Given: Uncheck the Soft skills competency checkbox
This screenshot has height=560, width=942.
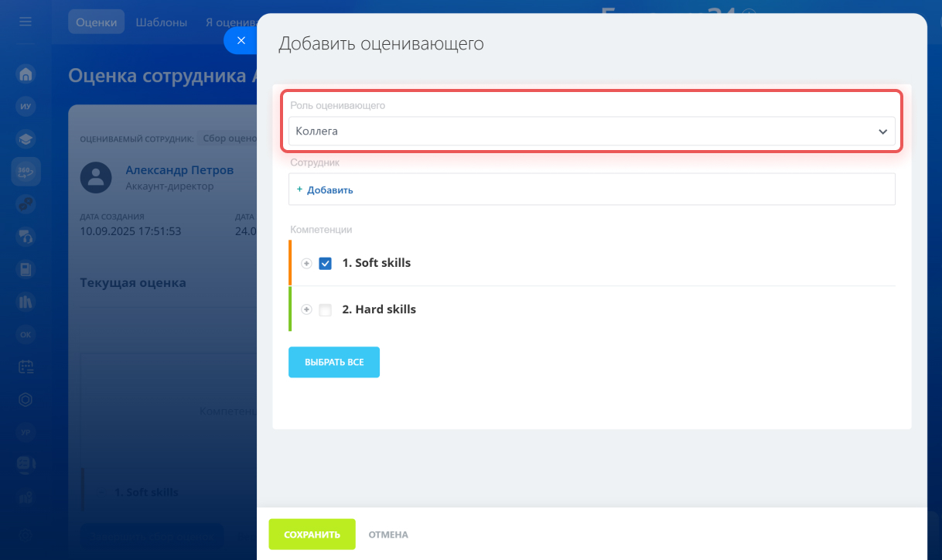Looking at the screenshot, I should (326, 263).
